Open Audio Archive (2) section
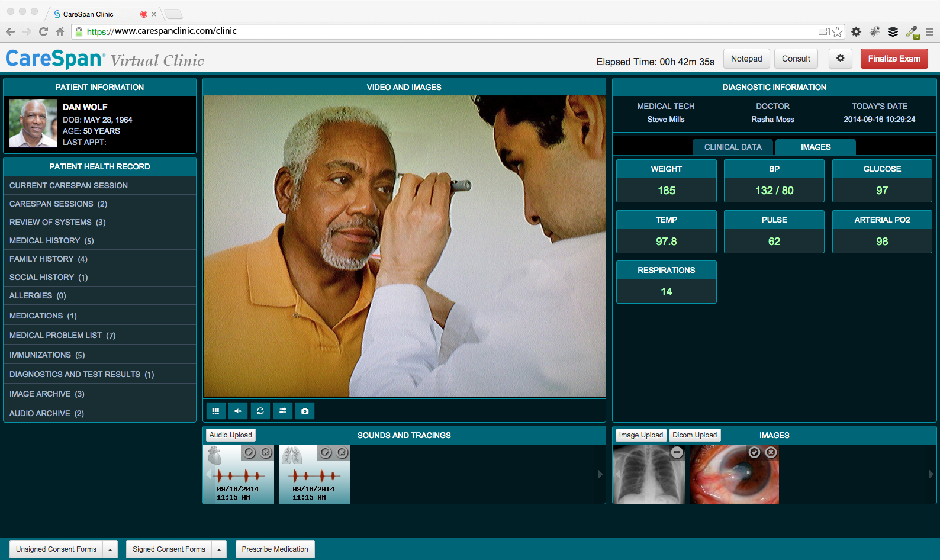Screen dimensions: 940x560 click(x=99, y=413)
